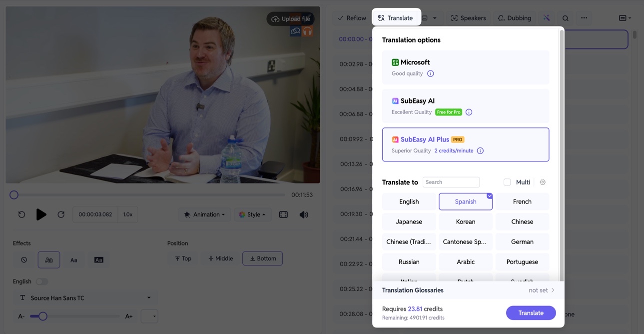Open the Dubbing tool
Screen dimensions: 644x334
[515, 18]
